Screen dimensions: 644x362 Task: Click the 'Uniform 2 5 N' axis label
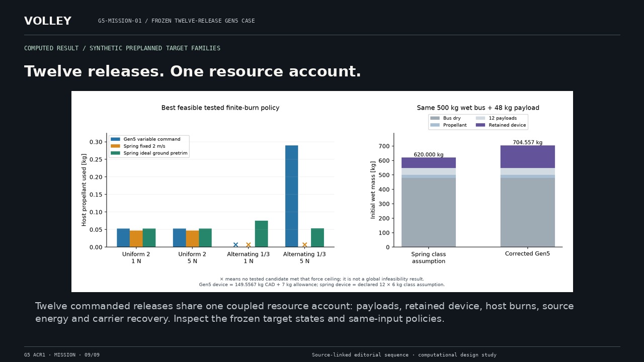tap(192, 258)
